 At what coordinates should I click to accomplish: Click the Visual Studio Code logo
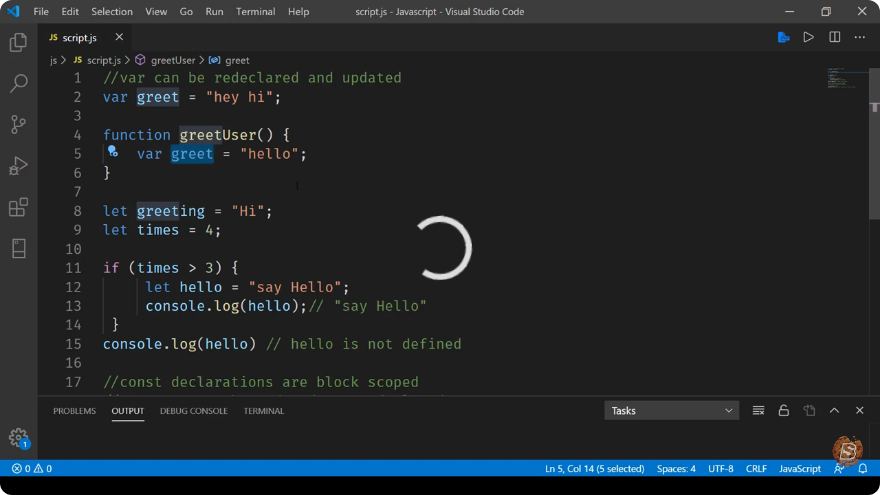(x=12, y=11)
